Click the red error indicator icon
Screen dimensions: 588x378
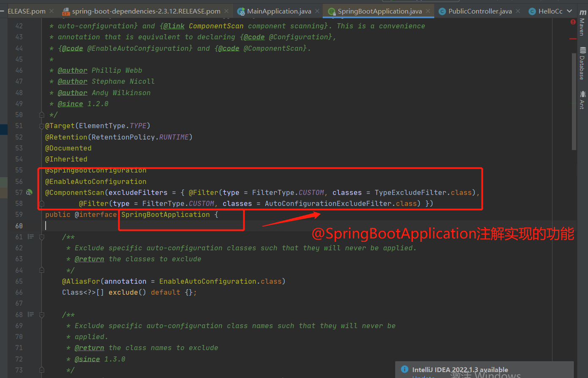pos(573,22)
